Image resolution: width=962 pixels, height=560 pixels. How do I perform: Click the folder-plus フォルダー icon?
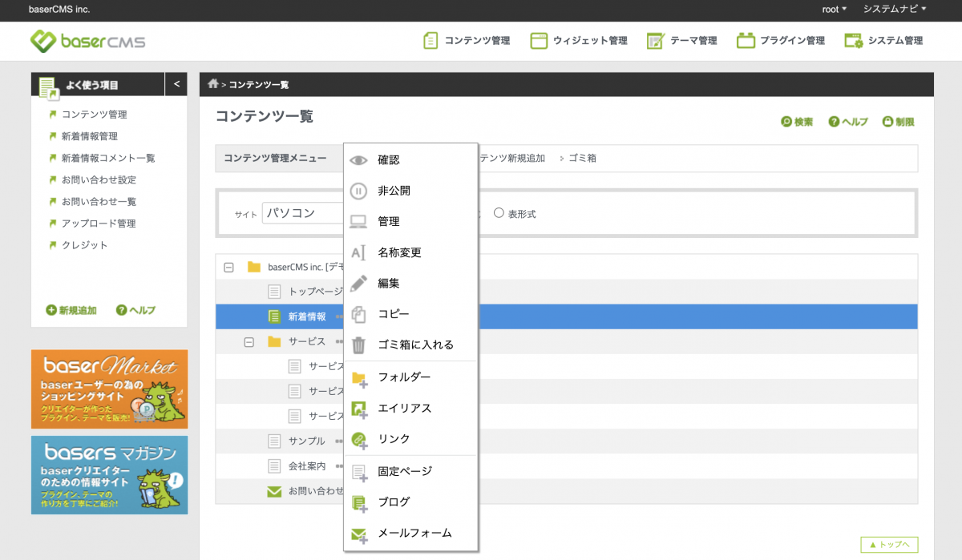point(358,377)
